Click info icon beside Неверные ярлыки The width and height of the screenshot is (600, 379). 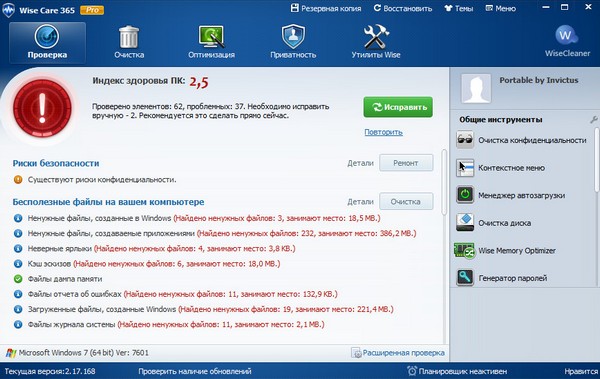[x=18, y=248]
